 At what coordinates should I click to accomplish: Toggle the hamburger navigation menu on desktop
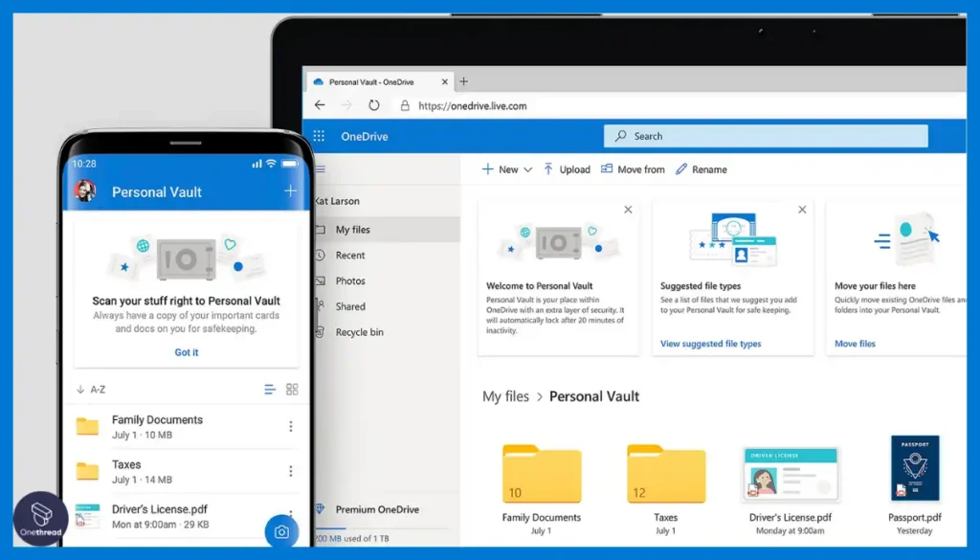321,169
